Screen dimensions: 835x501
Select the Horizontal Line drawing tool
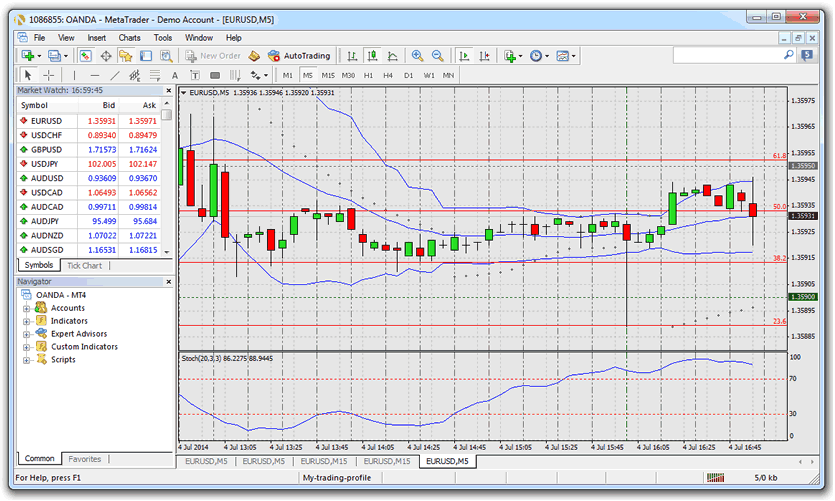coord(94,76)
